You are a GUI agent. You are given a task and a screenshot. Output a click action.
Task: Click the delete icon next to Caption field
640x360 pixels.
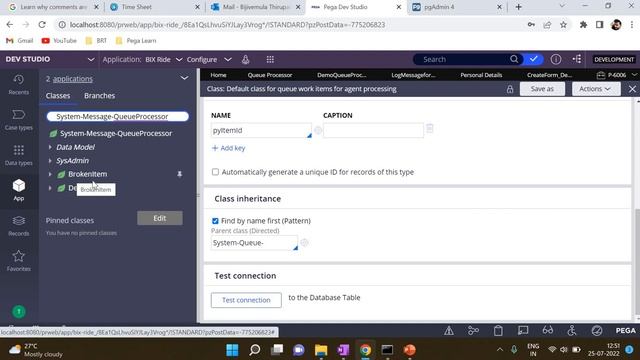[429, 129]
